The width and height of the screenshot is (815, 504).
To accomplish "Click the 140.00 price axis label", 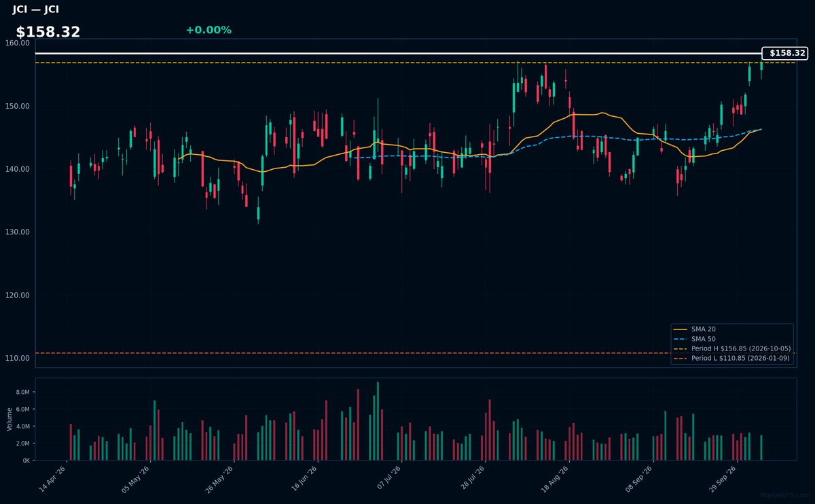I will (x=18, y=169).
